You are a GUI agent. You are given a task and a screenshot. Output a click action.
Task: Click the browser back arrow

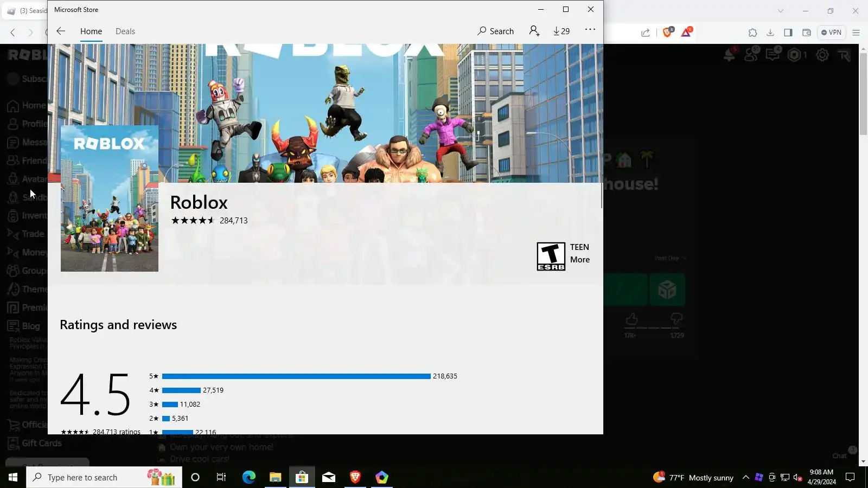[x=12, y=33]
